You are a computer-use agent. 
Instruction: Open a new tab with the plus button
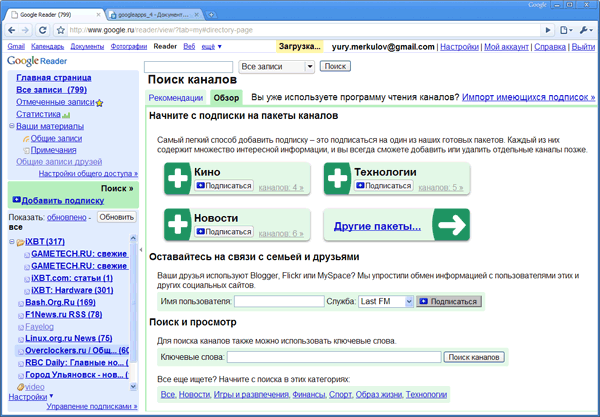point(211,15)
